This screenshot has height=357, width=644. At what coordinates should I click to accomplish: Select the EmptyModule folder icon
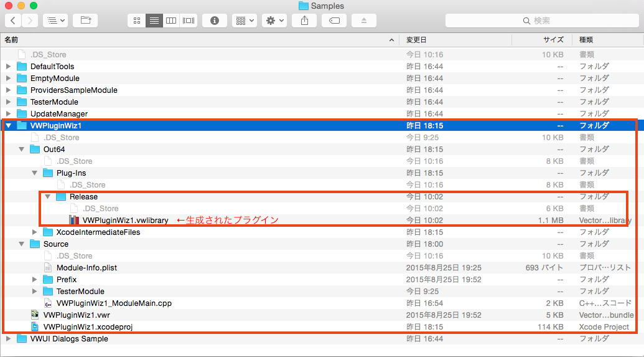coord(22,78)
